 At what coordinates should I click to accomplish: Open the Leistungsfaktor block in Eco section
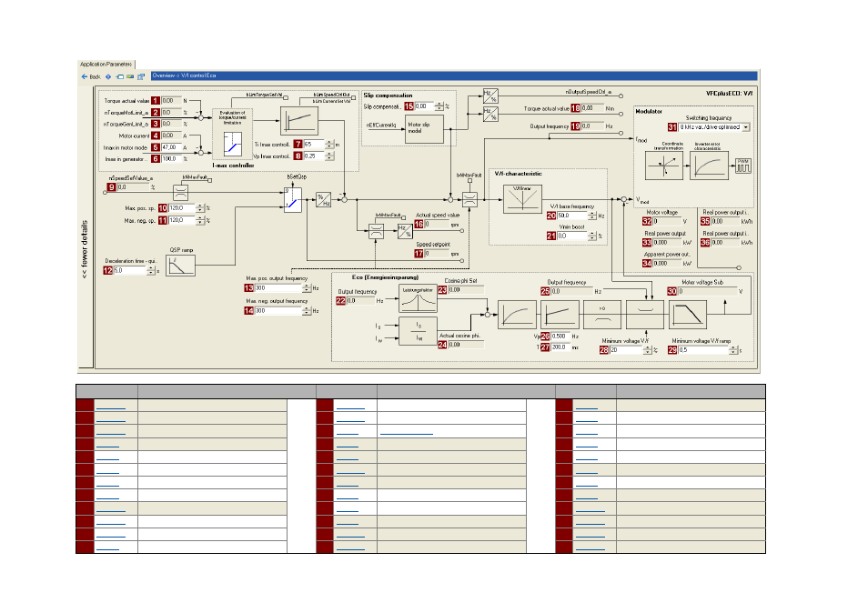418,298
